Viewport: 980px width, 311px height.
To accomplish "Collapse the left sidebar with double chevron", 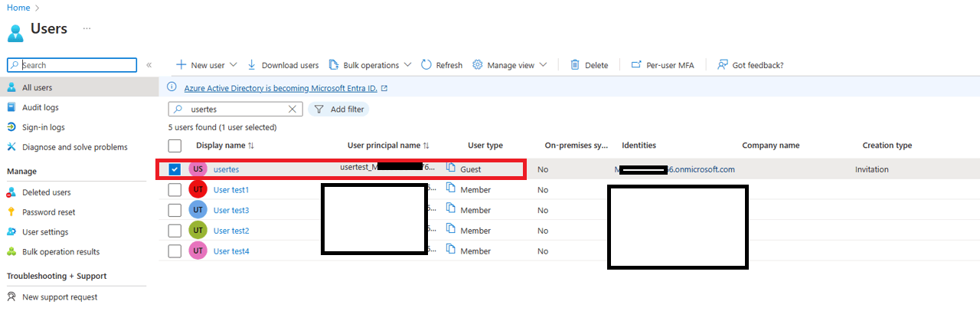I will 149,65.
